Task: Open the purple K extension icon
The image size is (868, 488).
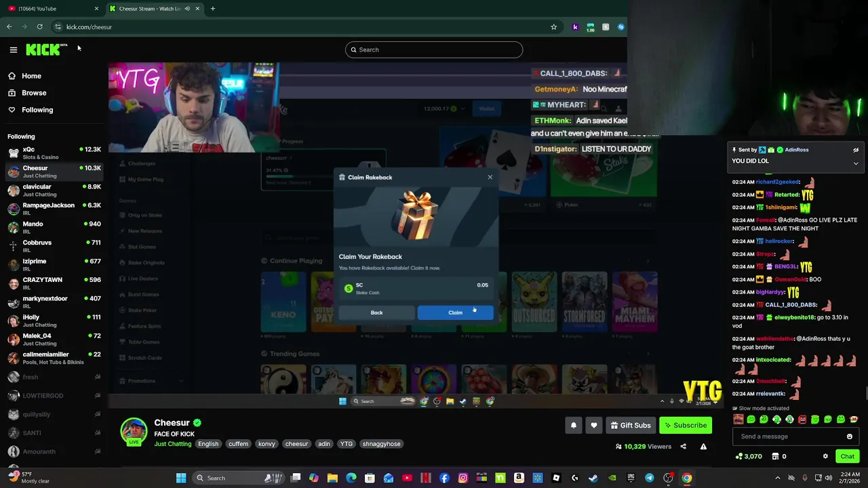Action: [575, 27]
